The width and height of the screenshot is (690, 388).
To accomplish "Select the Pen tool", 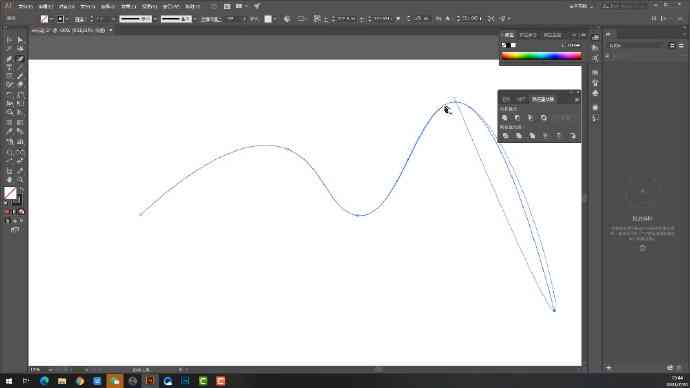I will pos(9,59).
